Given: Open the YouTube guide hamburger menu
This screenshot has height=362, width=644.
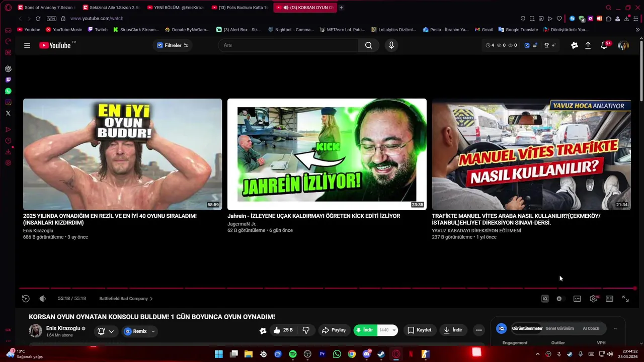Looking at the screenshot, I should click(27, 45).
